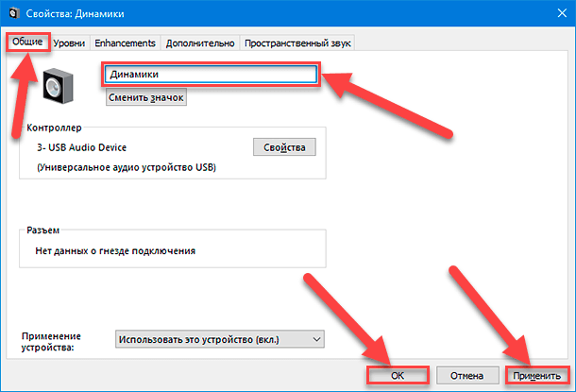The width and height of the screenshot is (576, 392).
Task: Go to the Enhancements tab
Action: click(127, 43)
